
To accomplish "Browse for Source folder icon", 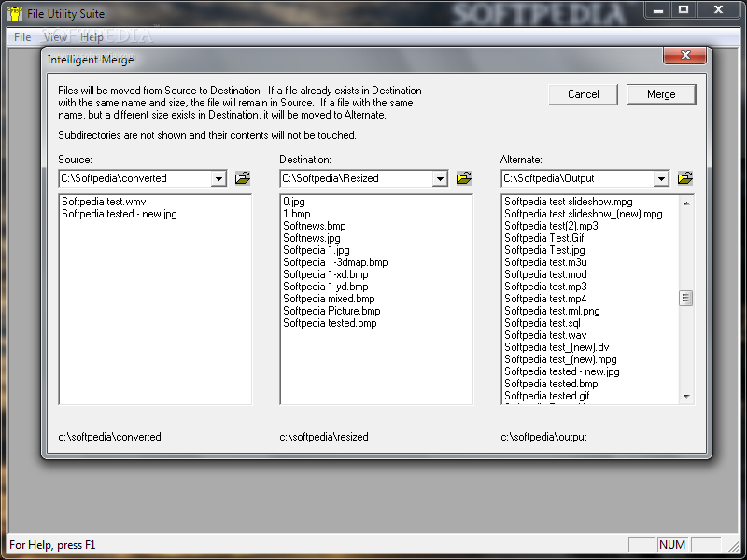I will click(x=243, y=178).
